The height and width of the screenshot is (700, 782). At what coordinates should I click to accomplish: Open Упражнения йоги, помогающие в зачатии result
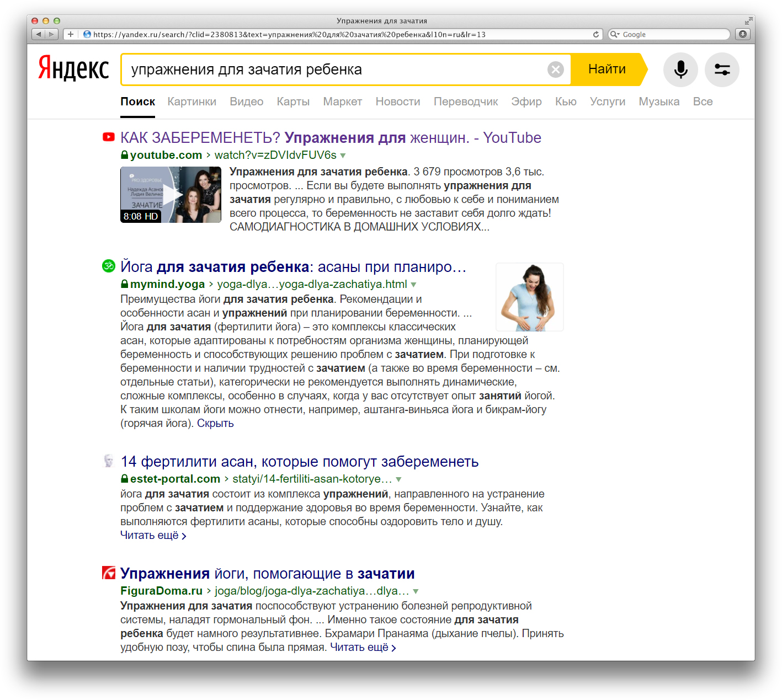click(268, 573)
